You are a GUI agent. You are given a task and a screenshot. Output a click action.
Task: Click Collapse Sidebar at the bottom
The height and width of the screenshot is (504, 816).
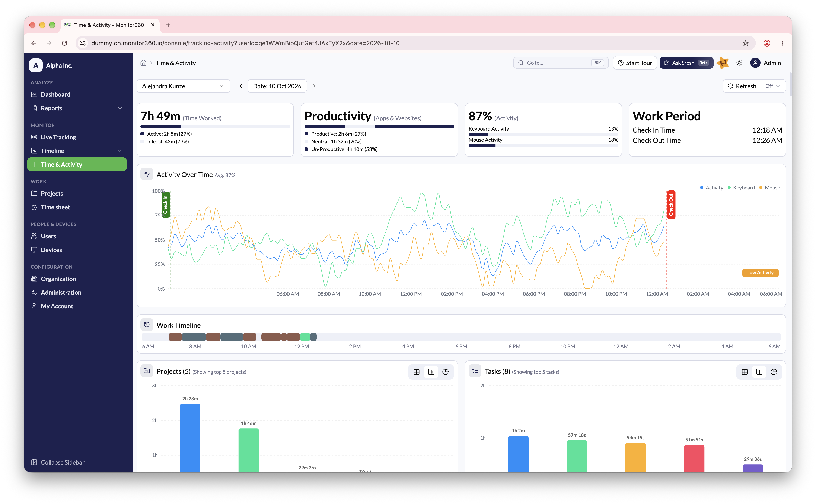coord(58,462)
